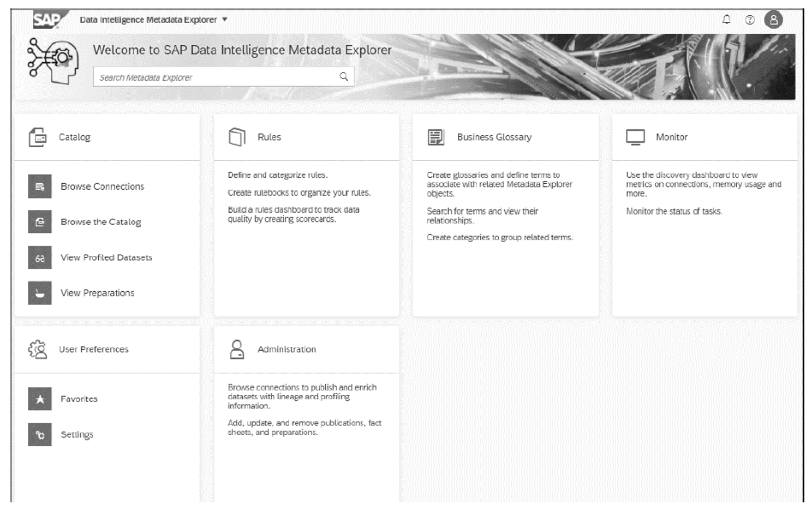Open user profile avatar menu
The height and width of the screenshot is (511, 812).
[773, 20]
